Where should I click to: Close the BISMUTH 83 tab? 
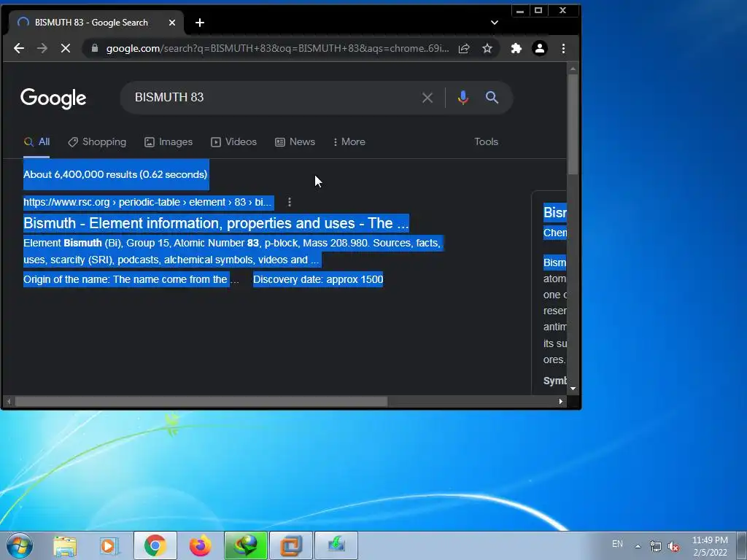pyautogui.click(x=172, y=23)
